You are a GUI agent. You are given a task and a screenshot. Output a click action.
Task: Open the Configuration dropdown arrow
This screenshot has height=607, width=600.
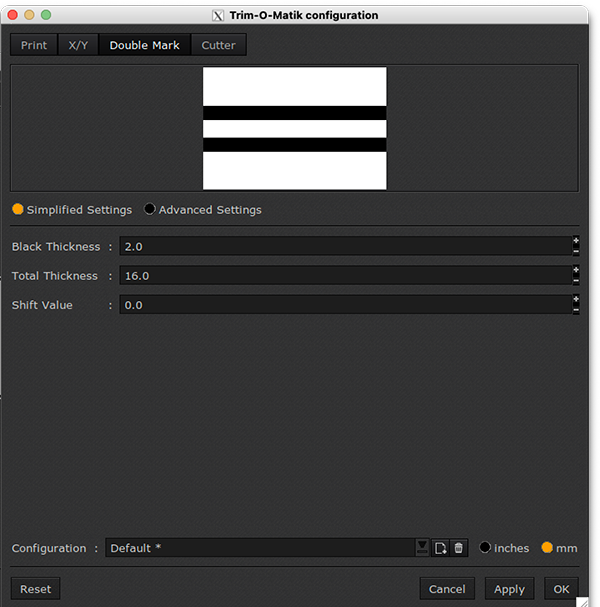[423, 548]
